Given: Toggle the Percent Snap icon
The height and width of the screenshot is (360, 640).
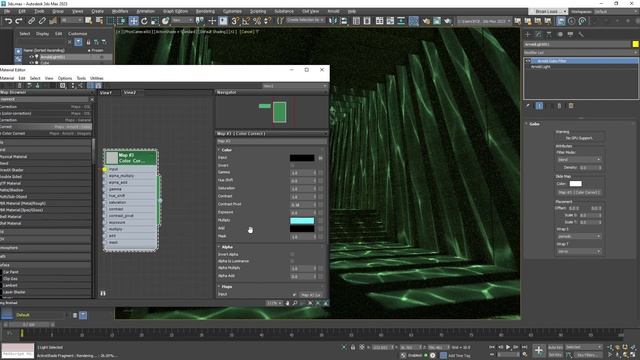Looking at the screenshot, I should coord(257,21).
